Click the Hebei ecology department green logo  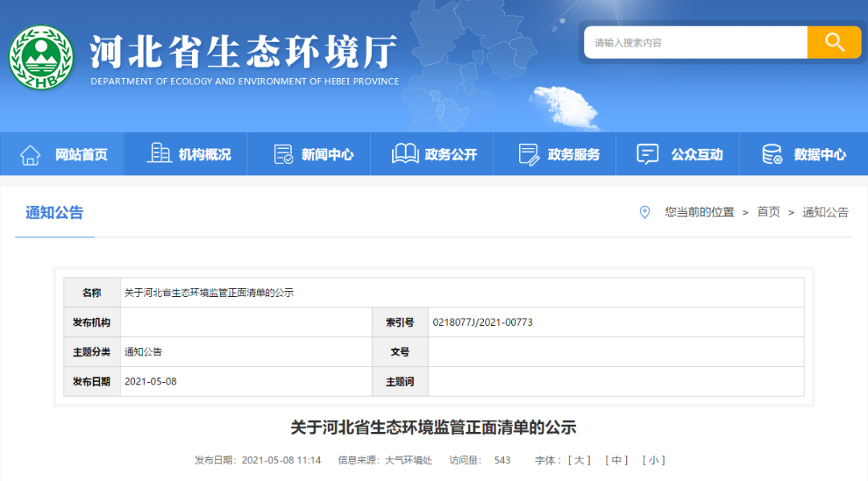[x=41, y=58]
